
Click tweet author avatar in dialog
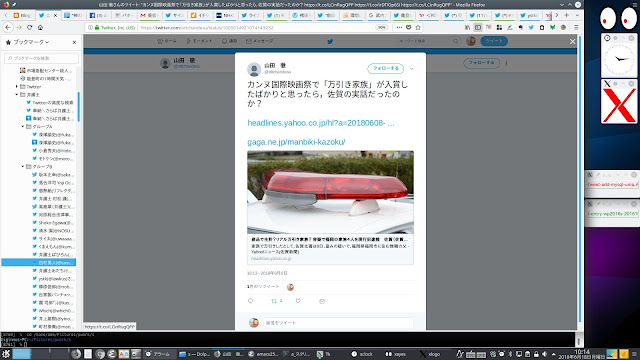[x=254, y=69]
